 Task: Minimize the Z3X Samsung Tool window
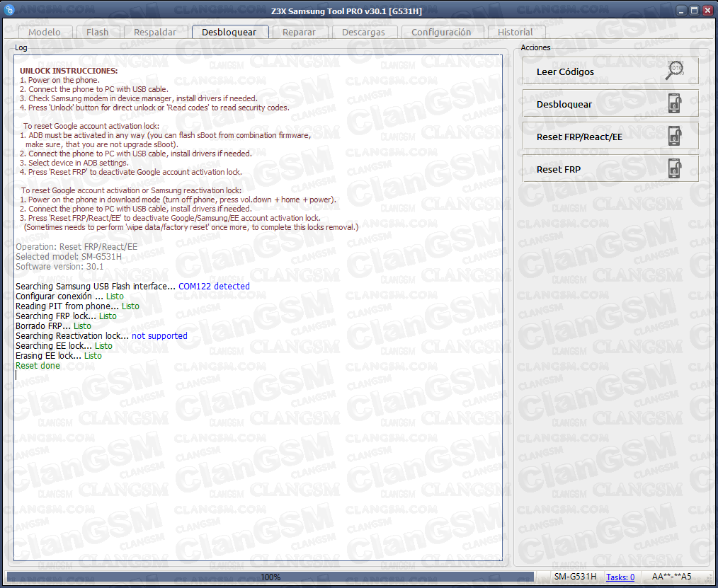pyautogui.click(x=681, y=11)
